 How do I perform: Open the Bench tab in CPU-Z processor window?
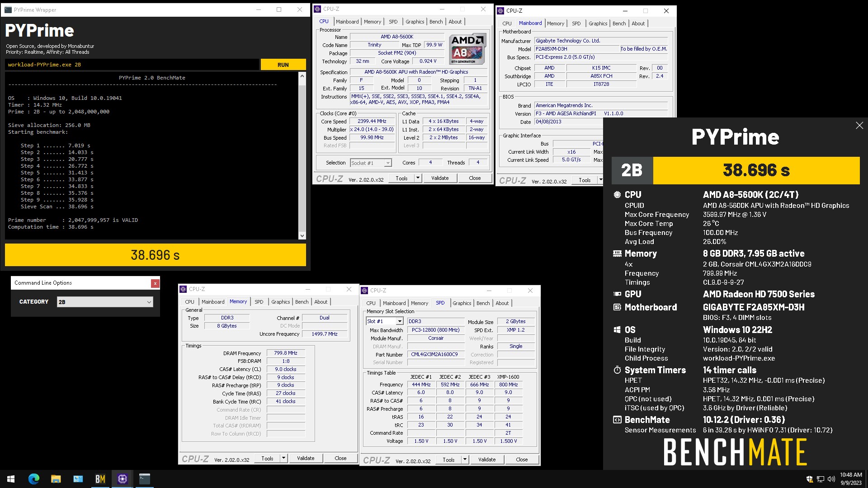(436, 22)
